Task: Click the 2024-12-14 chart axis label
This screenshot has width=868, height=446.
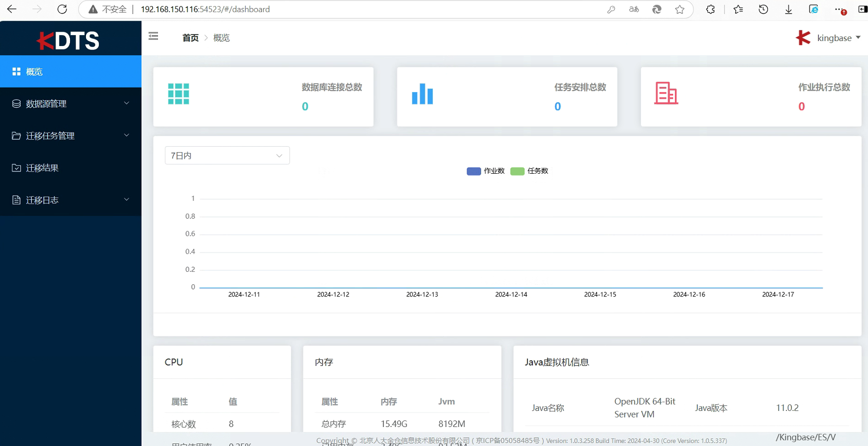Action: click(511, 294)
